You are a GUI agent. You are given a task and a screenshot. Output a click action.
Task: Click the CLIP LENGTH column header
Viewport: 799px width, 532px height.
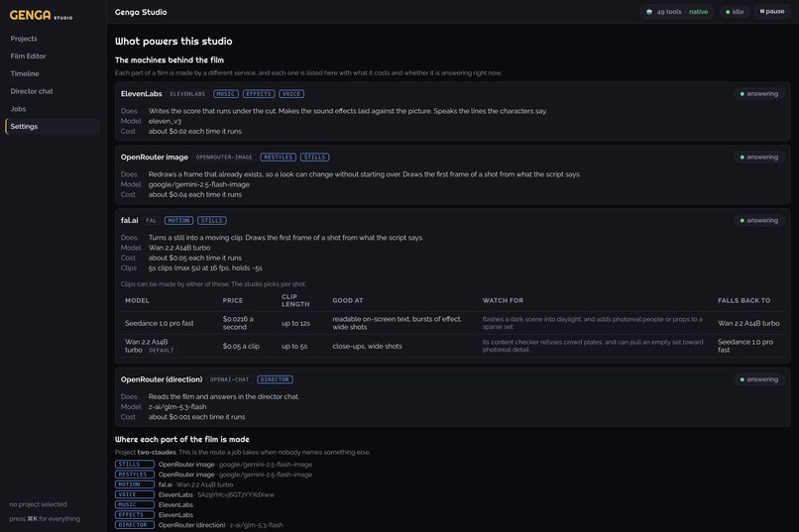click(x=295, y=300)
